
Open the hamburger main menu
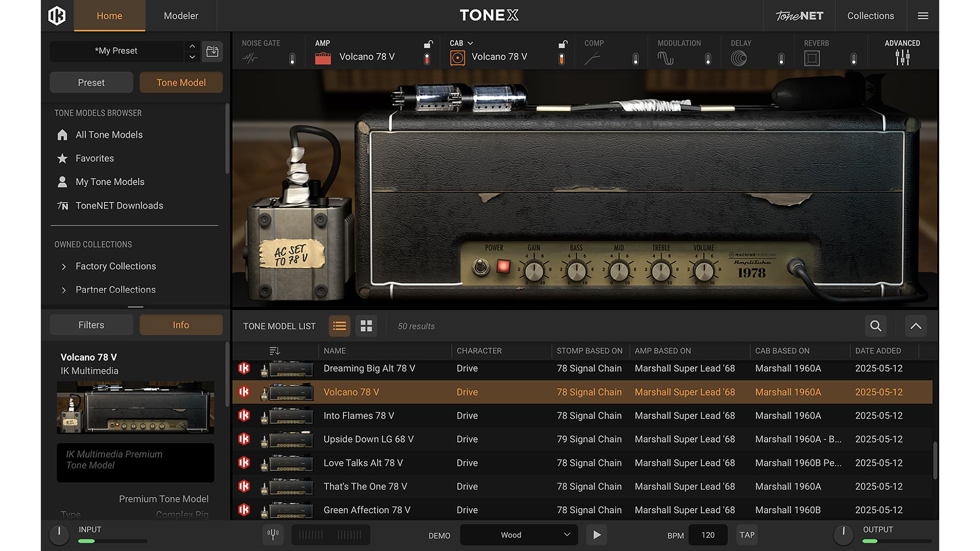coord(923,16)
